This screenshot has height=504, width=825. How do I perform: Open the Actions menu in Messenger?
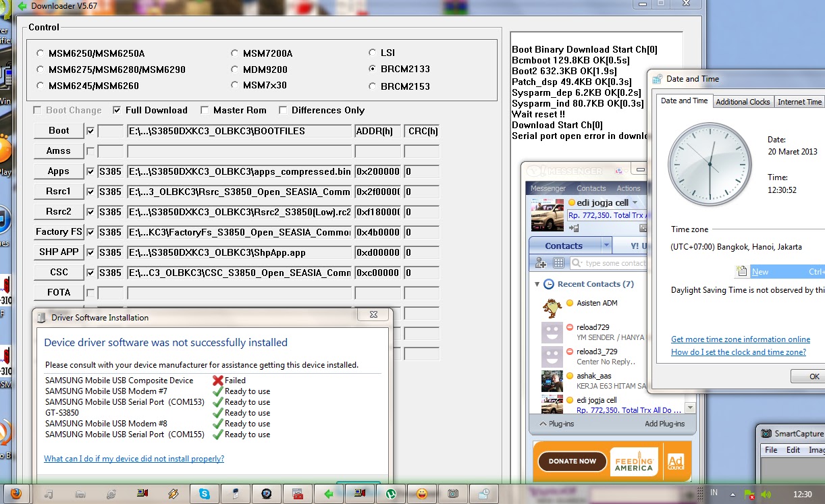coord(628,188)
